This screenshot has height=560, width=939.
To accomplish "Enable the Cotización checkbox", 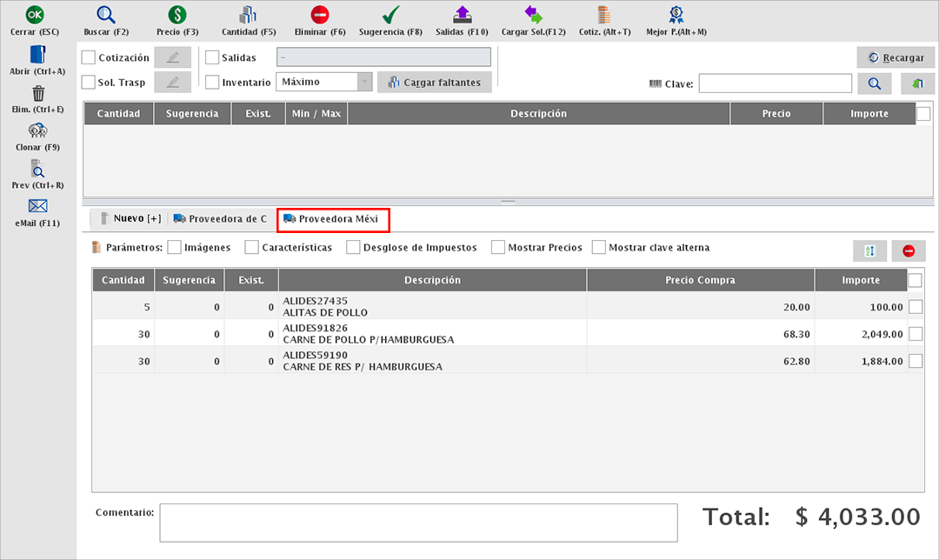I will click(x=89, y=57).
